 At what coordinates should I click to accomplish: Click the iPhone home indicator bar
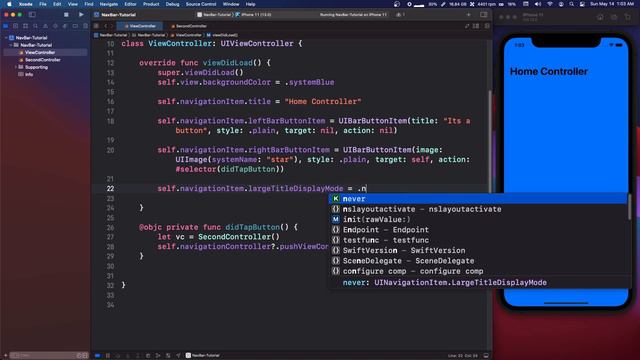[x=566, y=303]
